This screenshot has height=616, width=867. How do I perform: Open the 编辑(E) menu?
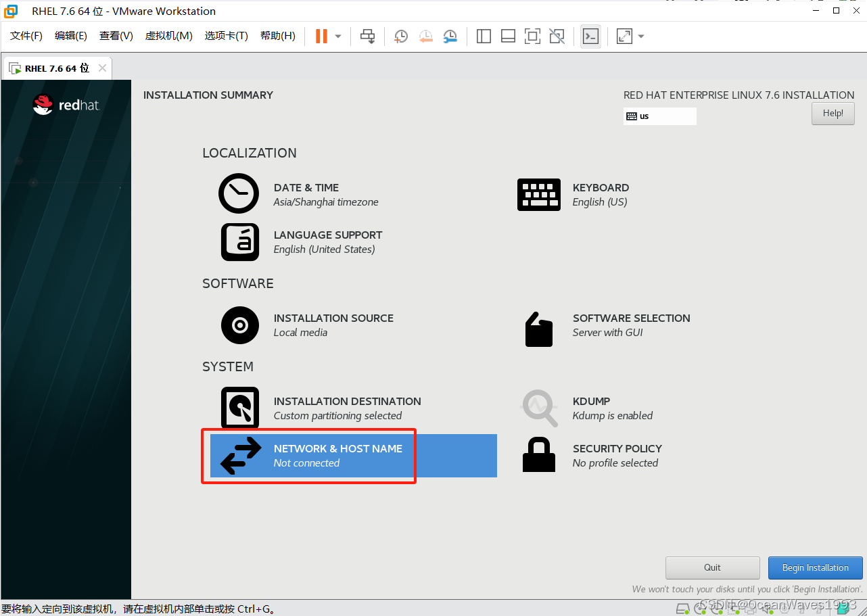click(x=71, y=36)
